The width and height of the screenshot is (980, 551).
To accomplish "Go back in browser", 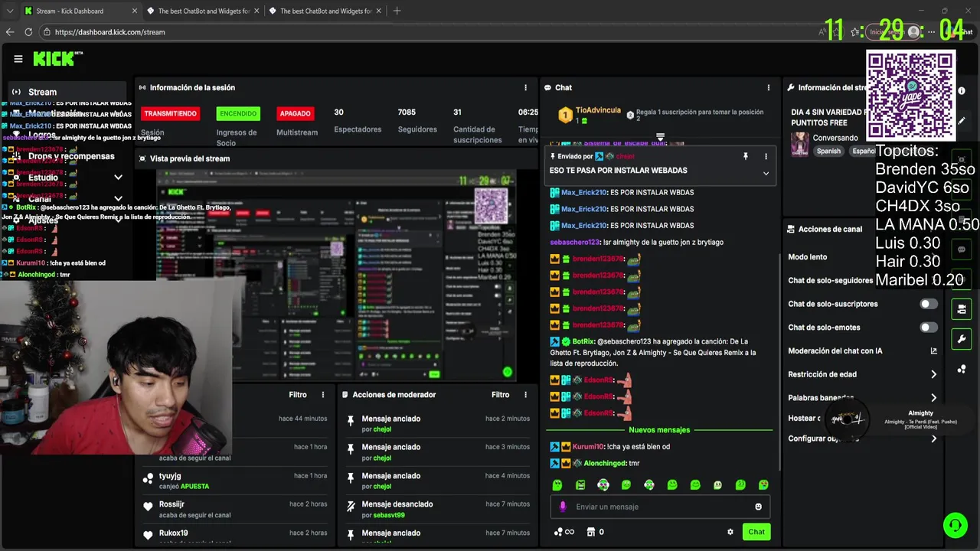I will [x=10, y=32].
